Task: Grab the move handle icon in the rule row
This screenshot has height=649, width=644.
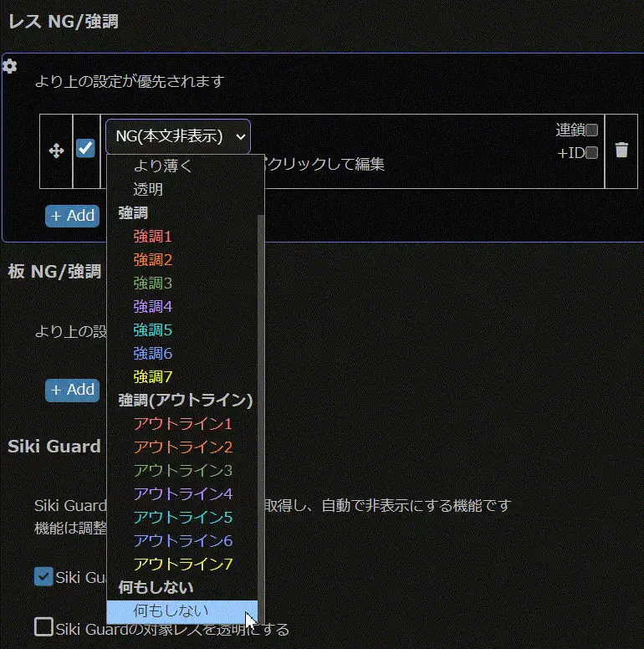Action: pos(56,151)
